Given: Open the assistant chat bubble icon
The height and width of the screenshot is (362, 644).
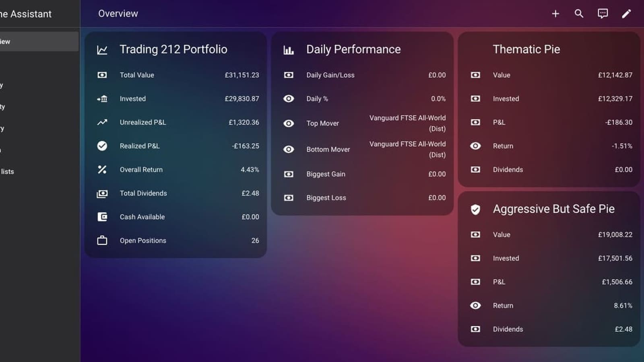Looking at the screenshot, I should point(603,14).
